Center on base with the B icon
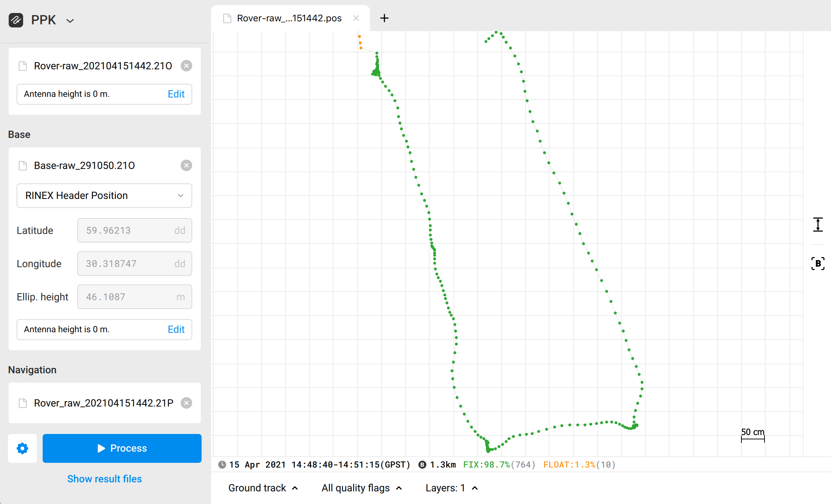Viewport: 831px width, 504px height. pos(818,264)
